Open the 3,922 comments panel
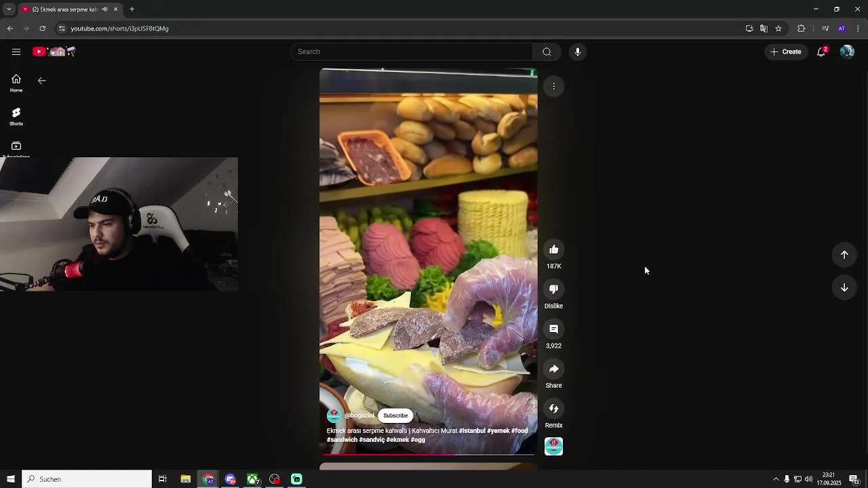Image resolution: width=868 pixels, height=488 pixels. [x=553, y=329]
